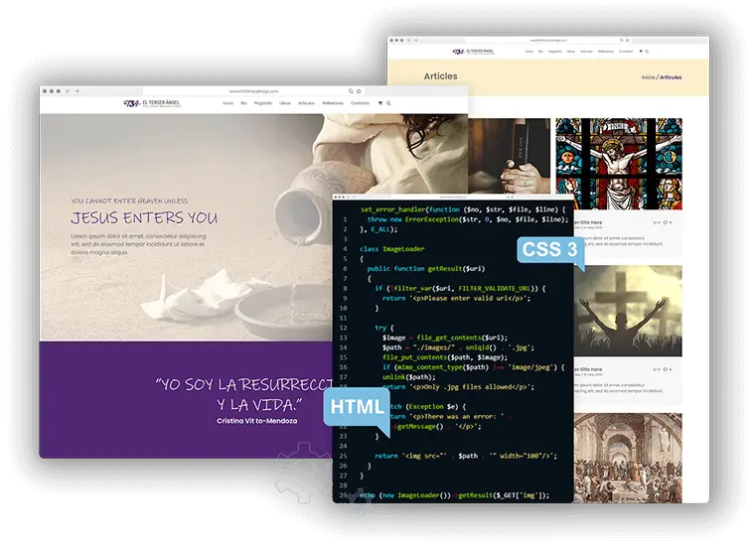The width and height of the screenshot is (756, 545).
Task: Click the "Please enter valid uri" return line in the code
Action: 456,298
